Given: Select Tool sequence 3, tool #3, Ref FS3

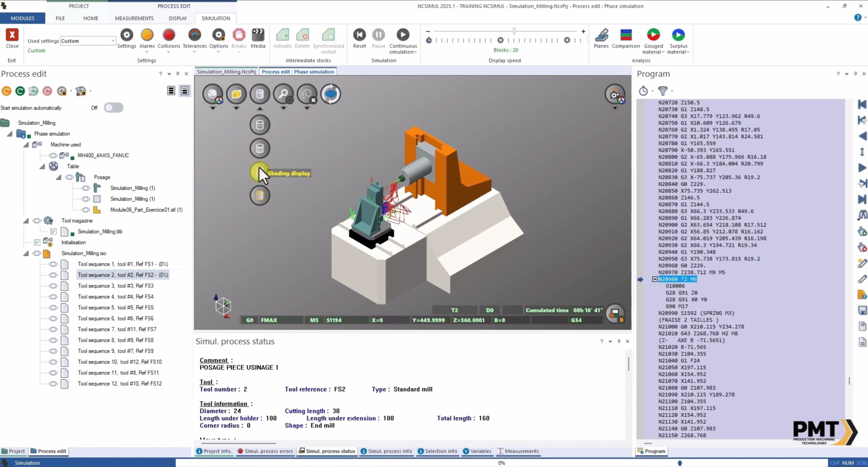Looking at the screenshot, I should (x=116, y=286).
